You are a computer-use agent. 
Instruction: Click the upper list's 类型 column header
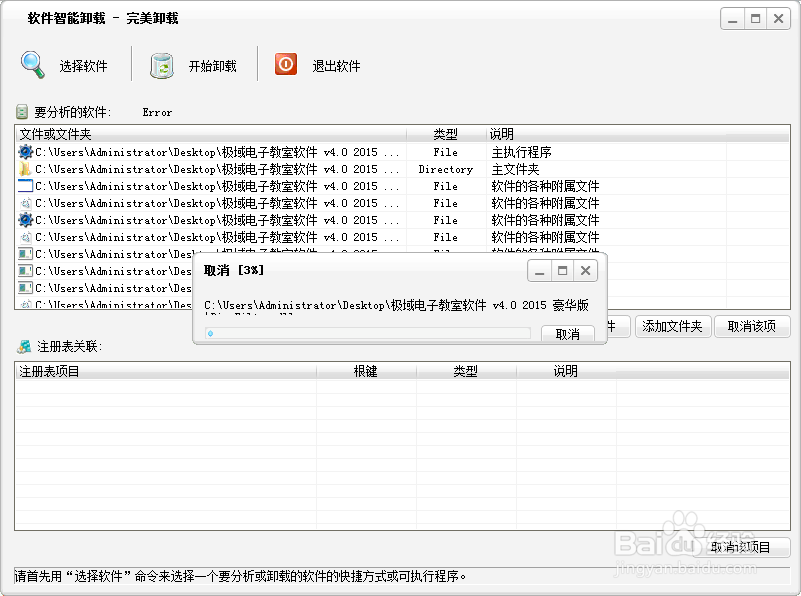(x=445, y=134)
